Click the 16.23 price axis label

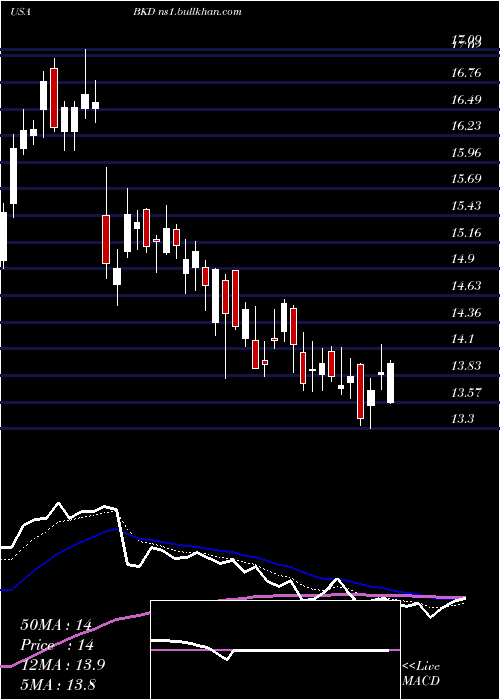point(466,126)
